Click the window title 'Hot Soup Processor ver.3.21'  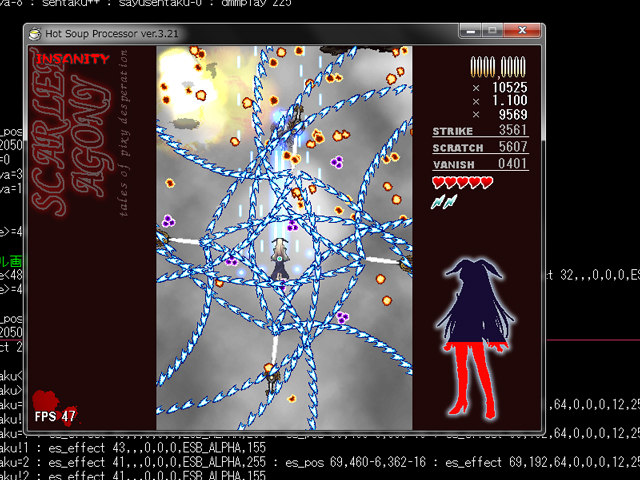(112, 33)
